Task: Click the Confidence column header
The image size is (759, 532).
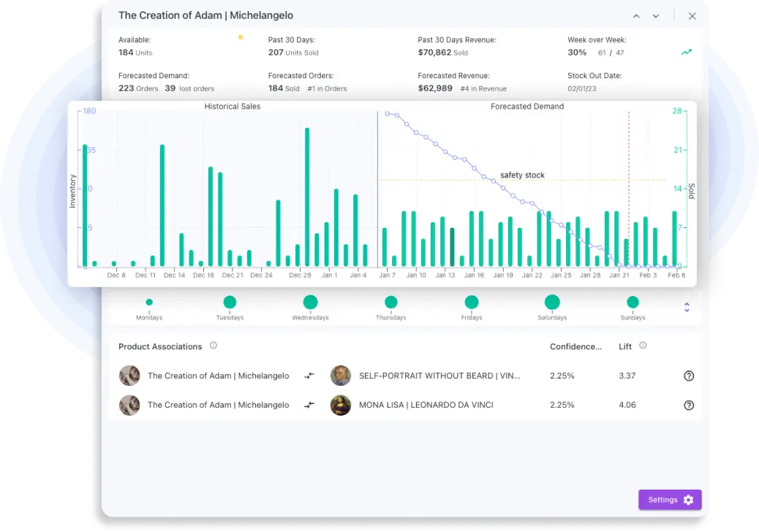Action: click(575, 347)
